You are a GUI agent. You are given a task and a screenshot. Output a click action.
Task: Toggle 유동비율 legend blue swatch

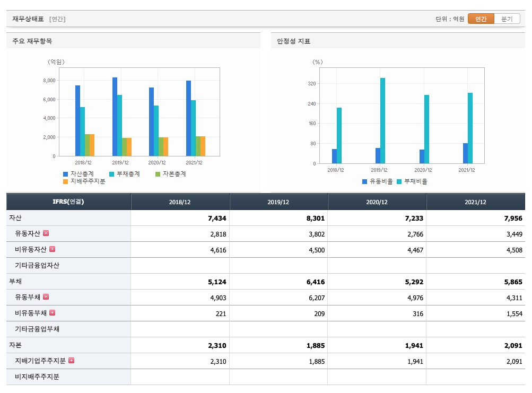pos(365,181)
